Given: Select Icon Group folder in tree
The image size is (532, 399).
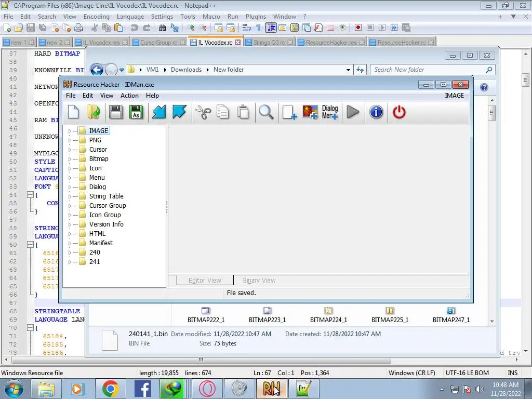Looking at the screenshot, I should [x=105, y=215].
